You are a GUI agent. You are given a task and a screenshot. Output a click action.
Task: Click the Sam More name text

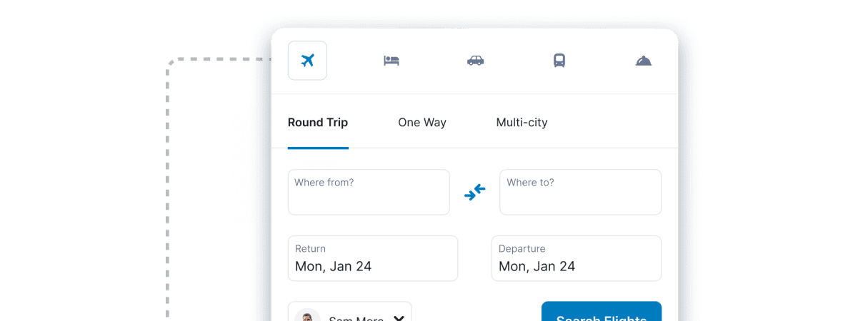pos(356,318)
